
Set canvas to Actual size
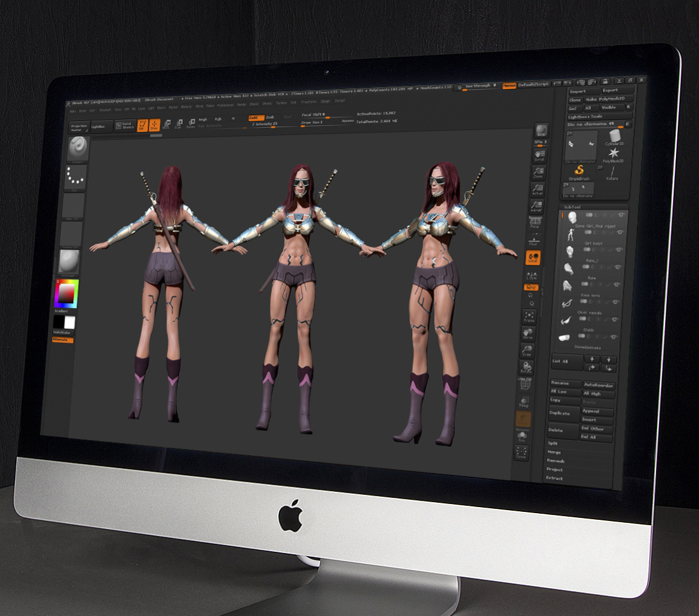(x=537, y=189)
